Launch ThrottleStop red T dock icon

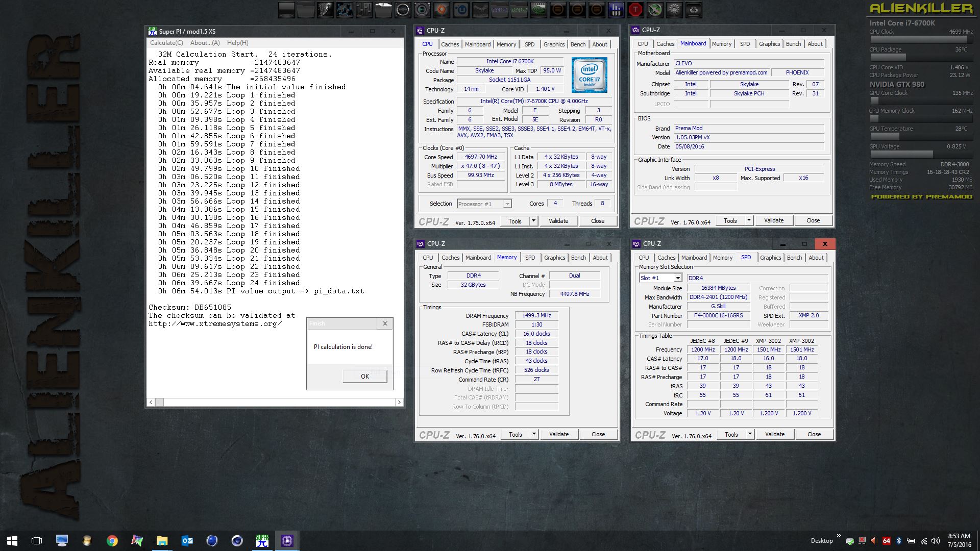pos(635,10)
